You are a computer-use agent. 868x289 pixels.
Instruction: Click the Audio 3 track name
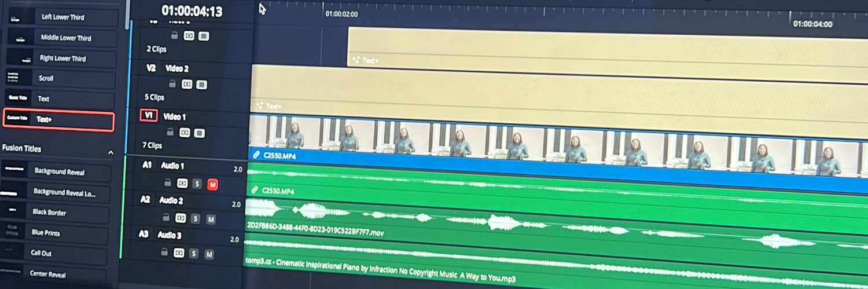tap(170, 236)
